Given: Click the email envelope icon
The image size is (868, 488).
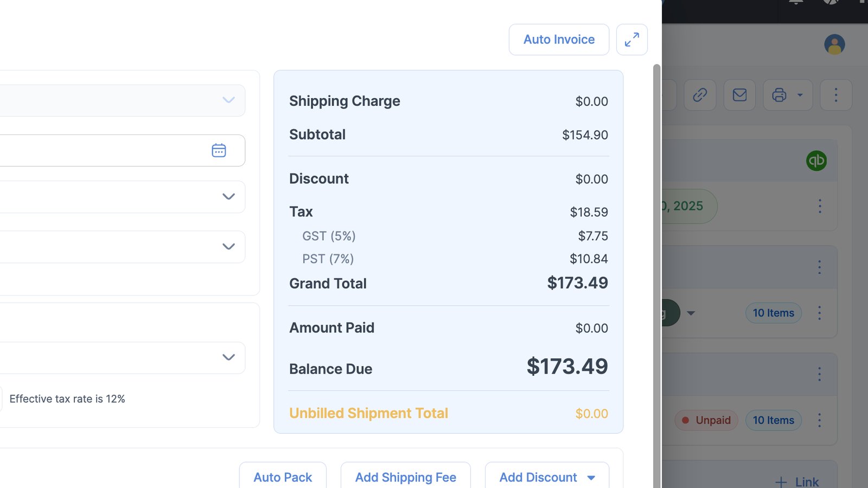Looking at the screenshot, I should (739, 95).
